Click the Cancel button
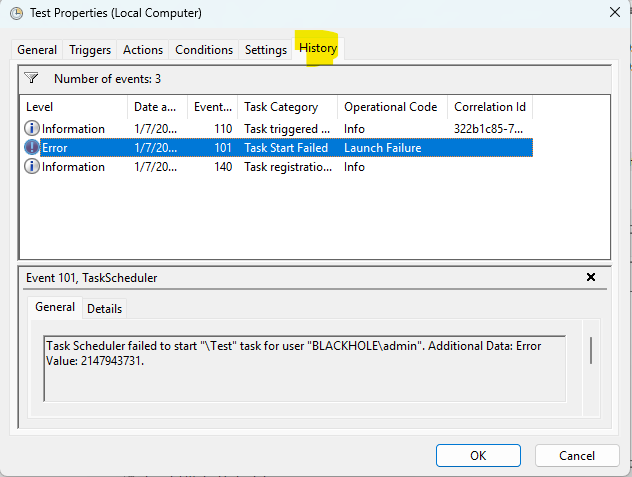Image resolution: width=632 pixels, height=477 pixels. click(x=577, y=456)
